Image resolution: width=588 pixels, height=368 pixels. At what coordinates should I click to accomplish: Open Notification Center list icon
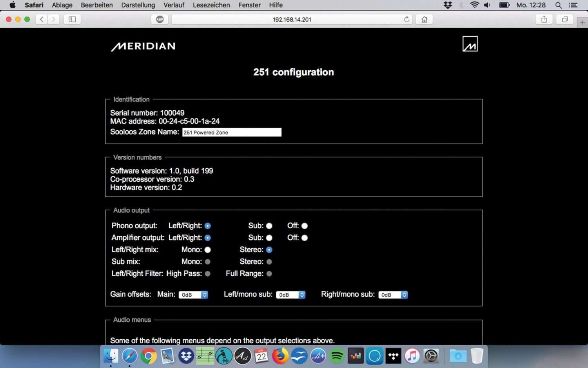573,5
